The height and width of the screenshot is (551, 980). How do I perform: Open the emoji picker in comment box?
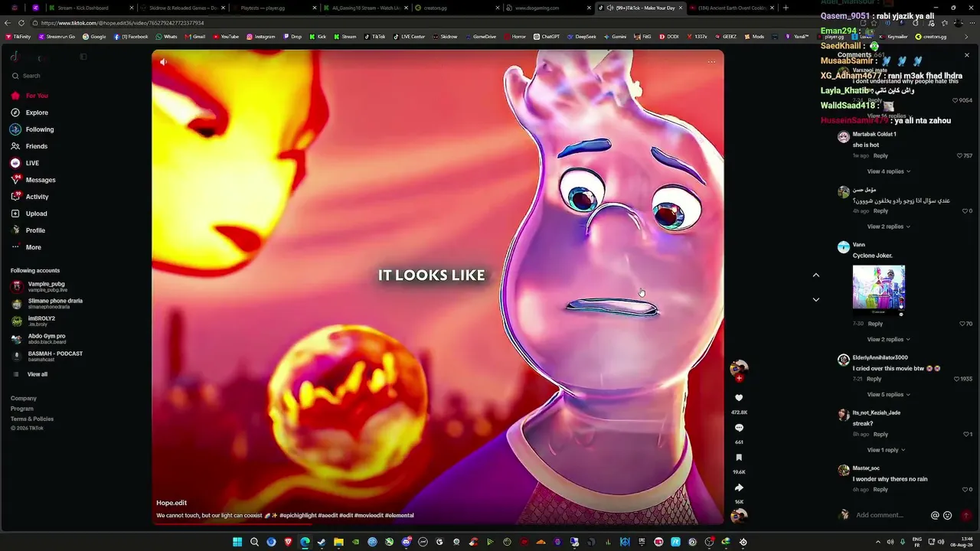(x=947, y=515)
